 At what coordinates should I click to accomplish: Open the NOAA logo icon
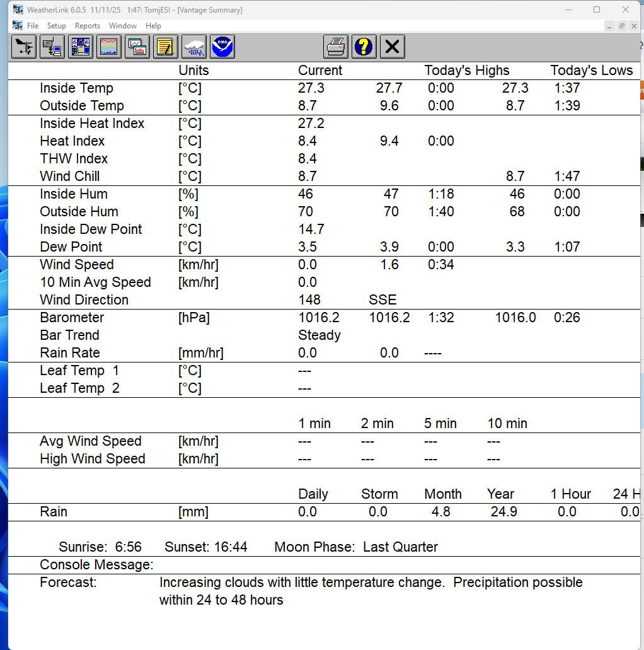[x=222, y=47]
